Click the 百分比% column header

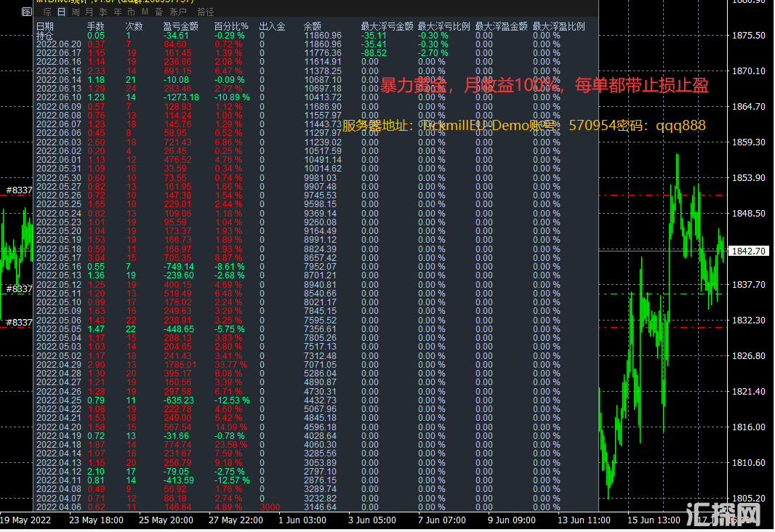(x=231, y=26)
